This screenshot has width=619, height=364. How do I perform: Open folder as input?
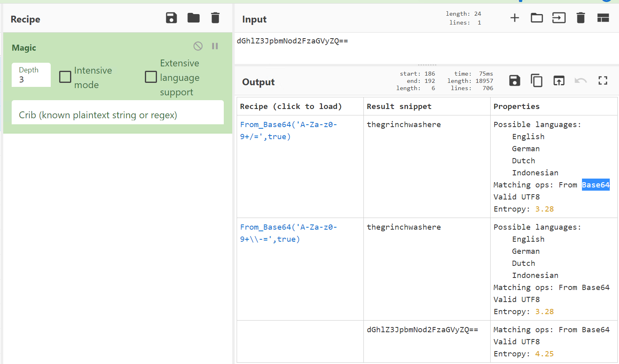[536, 18]
